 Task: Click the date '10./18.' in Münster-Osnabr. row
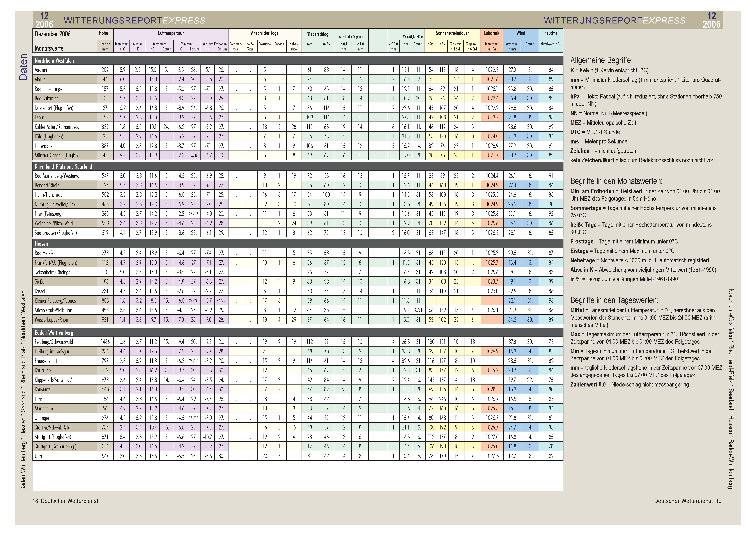tap(194, 155)
